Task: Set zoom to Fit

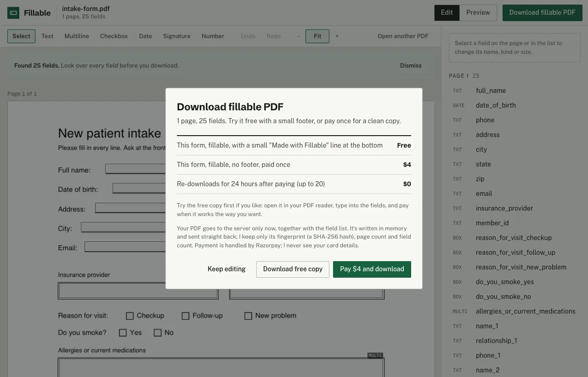Action: pyautogui.click(x=317, y=36)
